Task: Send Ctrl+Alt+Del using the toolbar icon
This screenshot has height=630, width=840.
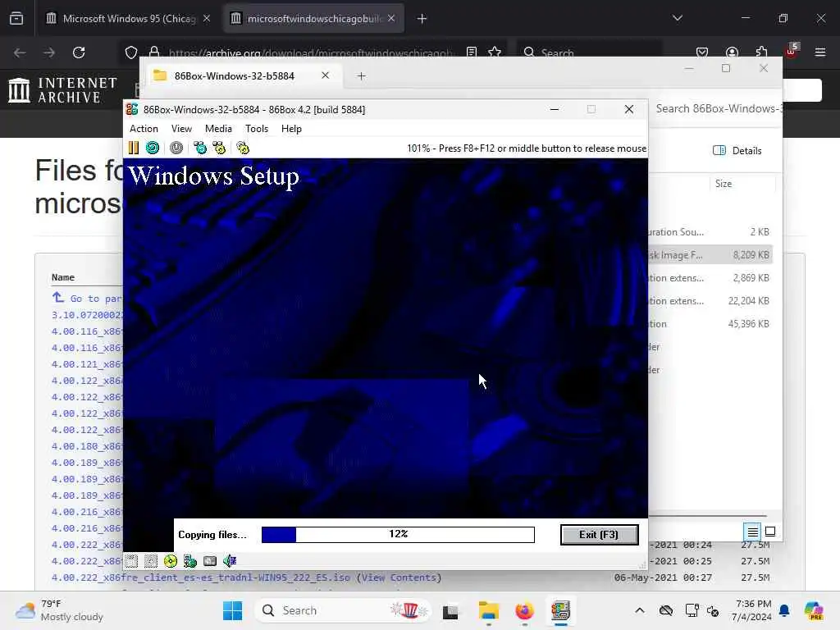Action: pos(200,148)
